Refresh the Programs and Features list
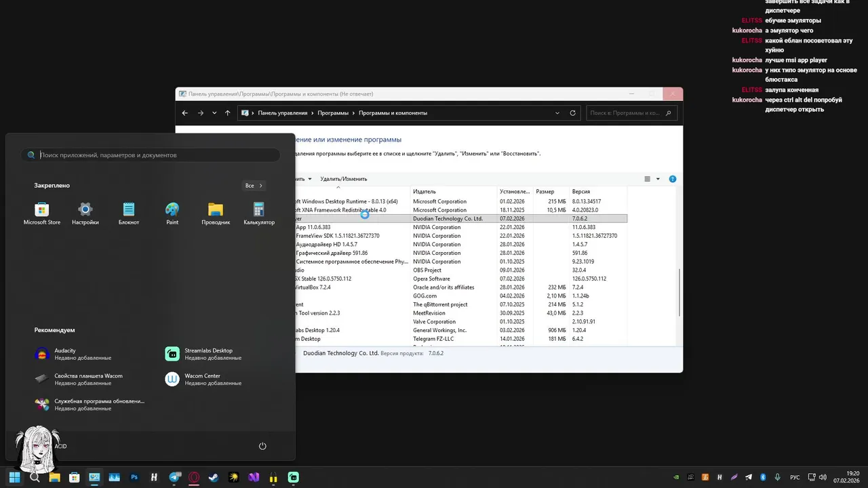Image resolution: width=868 pixels, height=488 pixels. (573, 113)
